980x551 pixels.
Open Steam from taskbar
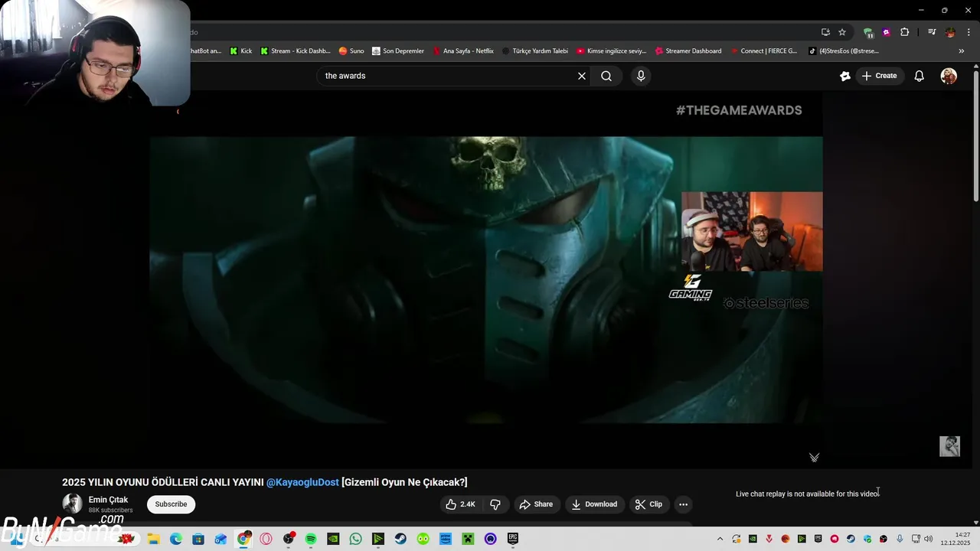click(400, 539)
